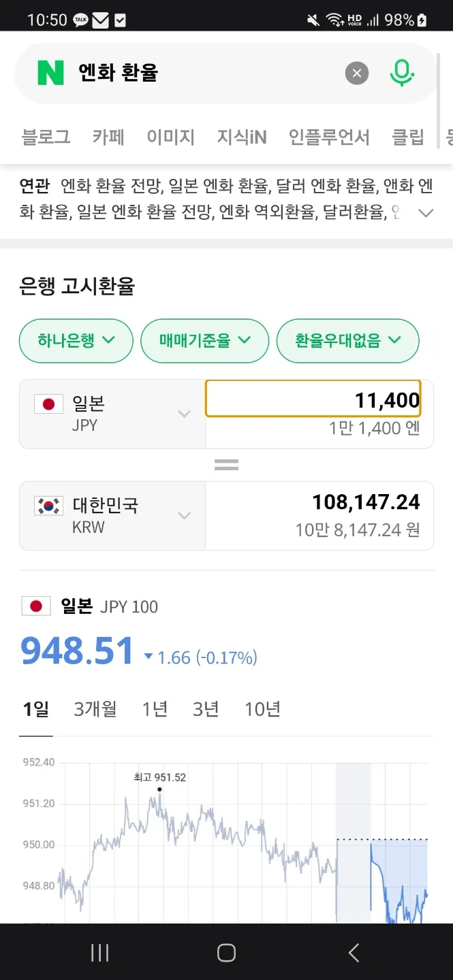Image resolution: width=453 pixels, height=980 pixels.
Task: Open the 환율우대없음 dropdown
Action: (x=347, y=341)
